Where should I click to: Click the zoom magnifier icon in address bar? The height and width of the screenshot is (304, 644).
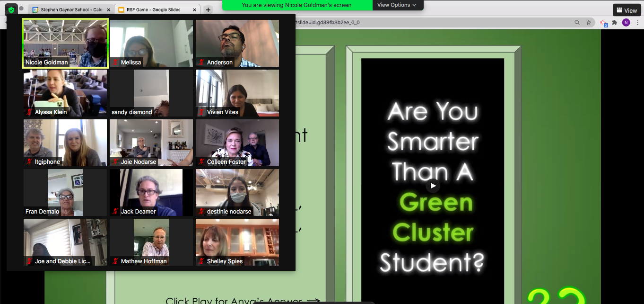577,22
